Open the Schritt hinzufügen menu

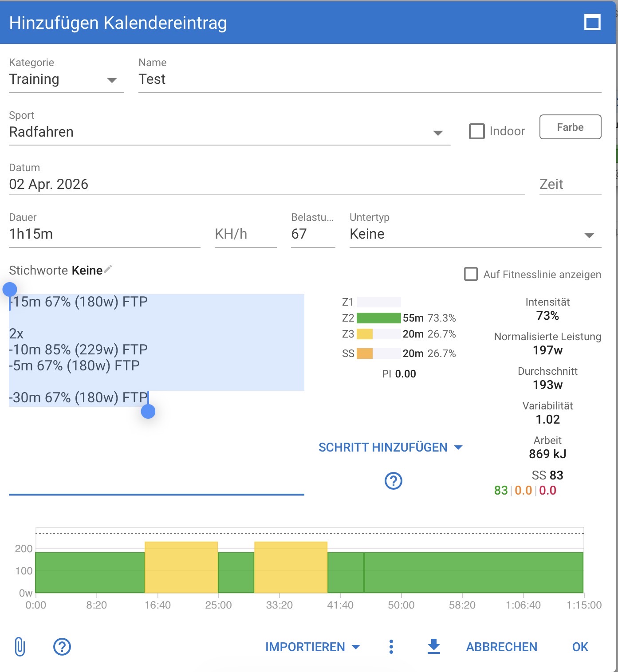[390, 447]
